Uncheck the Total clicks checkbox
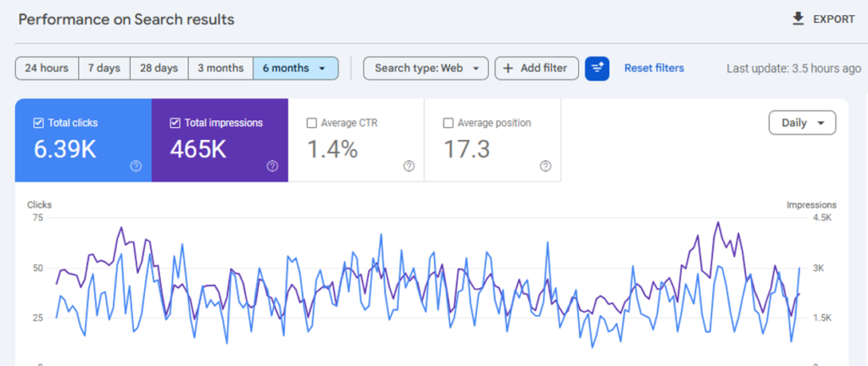The width and height of the screenshot is (868, 366). (x=38, y=123)
